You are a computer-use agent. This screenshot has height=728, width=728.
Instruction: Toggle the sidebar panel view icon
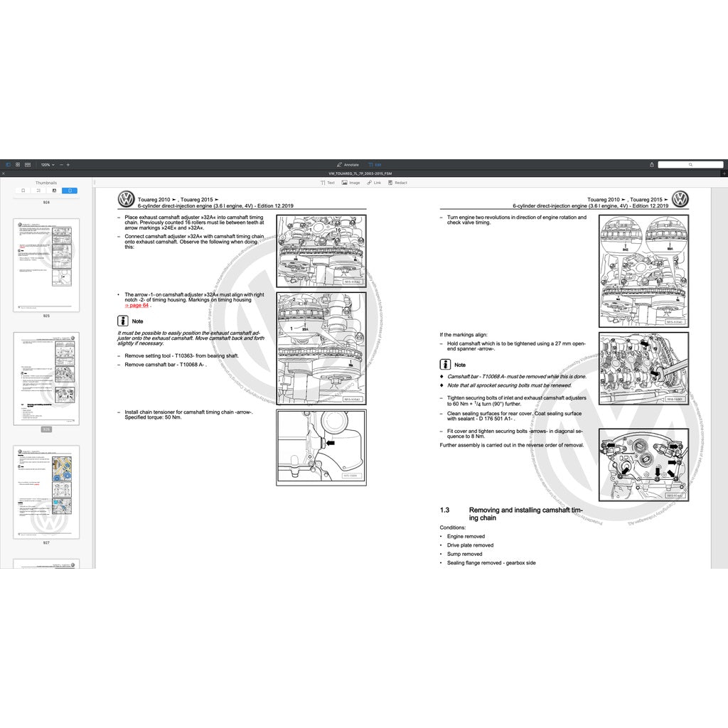pyautogui.click(x=9, y=164)
